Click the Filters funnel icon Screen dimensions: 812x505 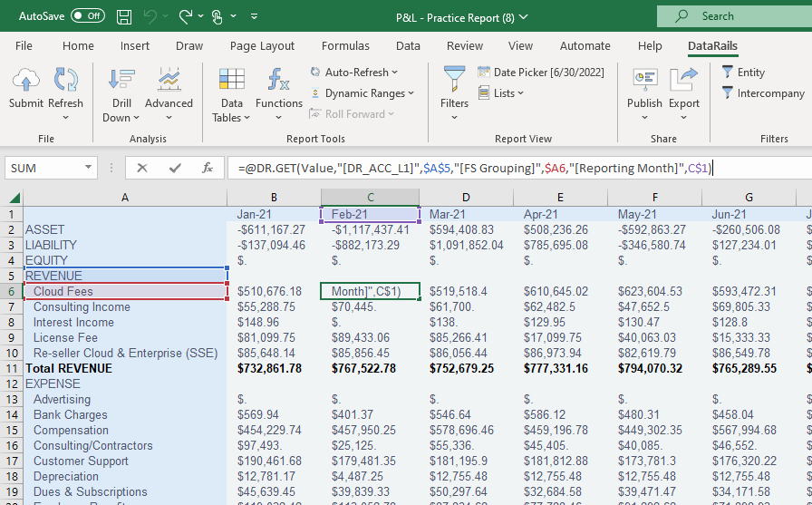(454, 81)
